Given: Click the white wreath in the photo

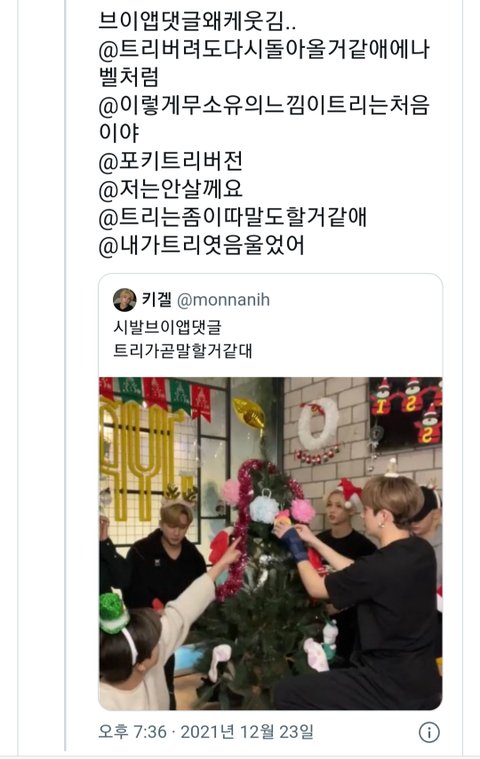Looking at the screenshot, I should pyautogui.click(x=317, y=426).
